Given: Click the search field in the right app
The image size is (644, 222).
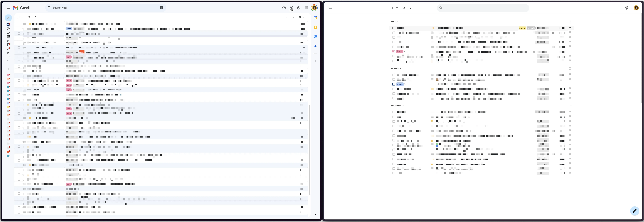Looking at the screenshot, I should click(483, 8).
